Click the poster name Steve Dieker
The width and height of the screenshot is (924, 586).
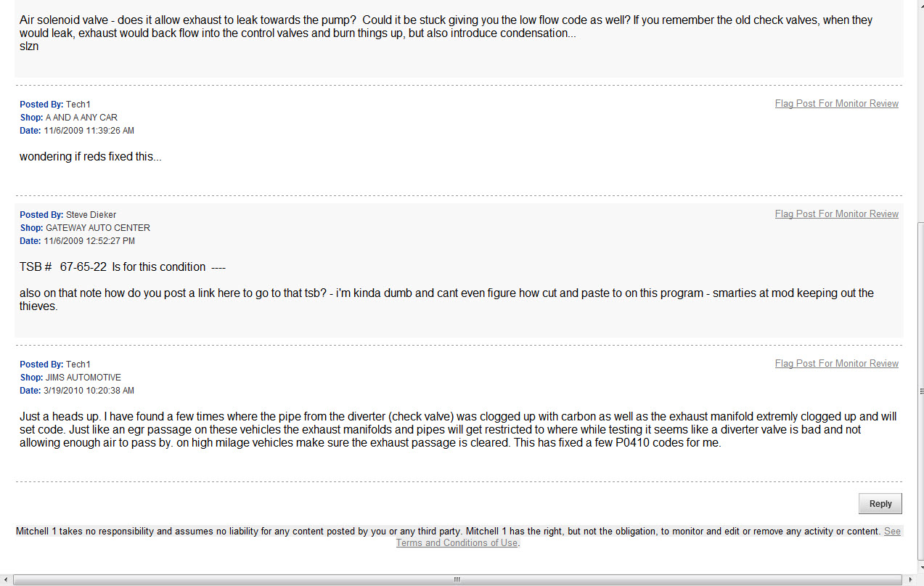click(x=91, y=215)
